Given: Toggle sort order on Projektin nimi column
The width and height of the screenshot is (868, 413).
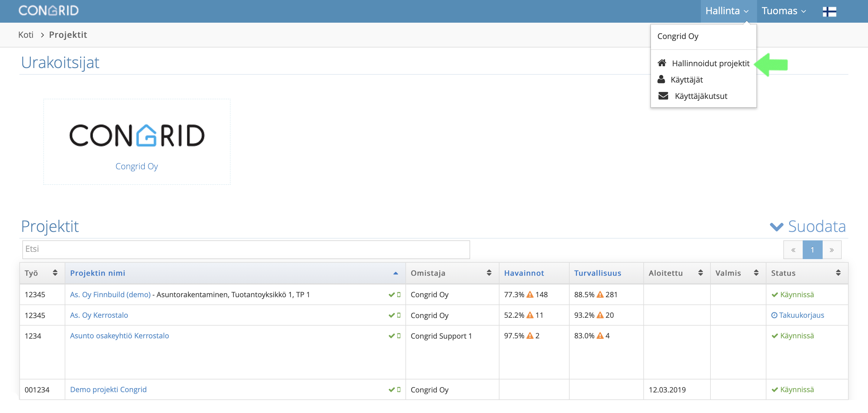Looking at the screenshot, I should click(395, 273).
